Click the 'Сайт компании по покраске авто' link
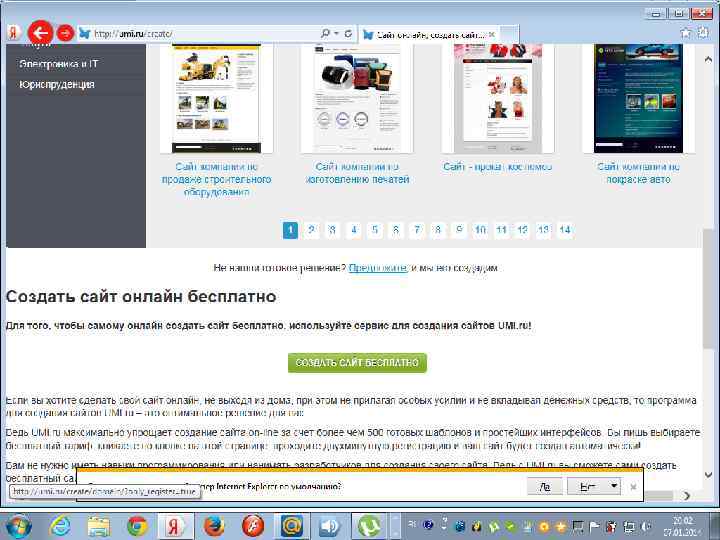Image resolution: width=720 pixels, height=540 pixels. point(638,173)
